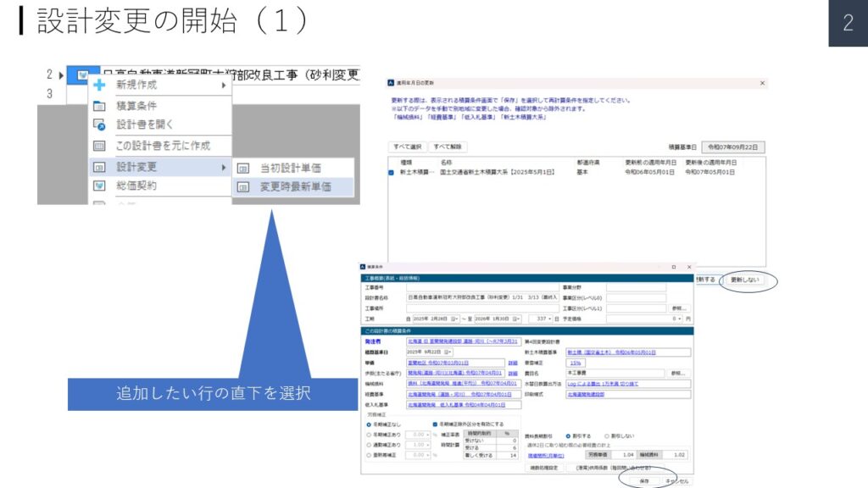Click the icon beside 変更時最新単価 in submenu
The width and height of the screenshot is (868, 488).
(x=243, y=186)
